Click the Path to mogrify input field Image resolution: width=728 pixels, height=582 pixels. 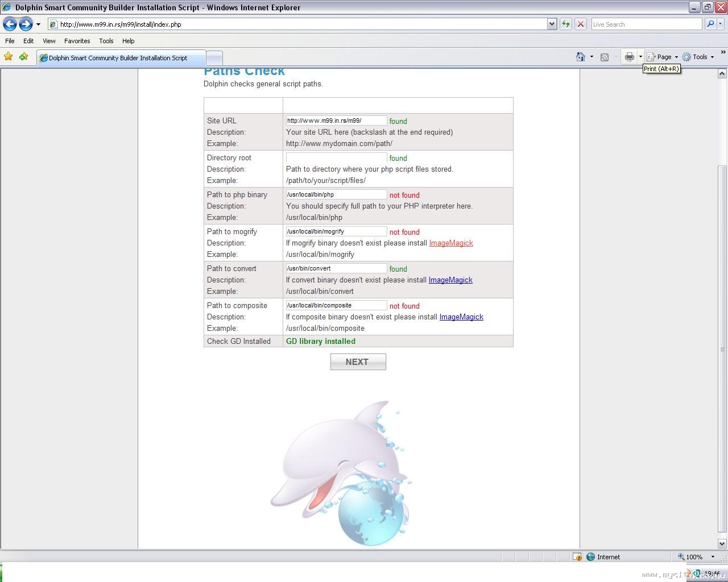336,231
